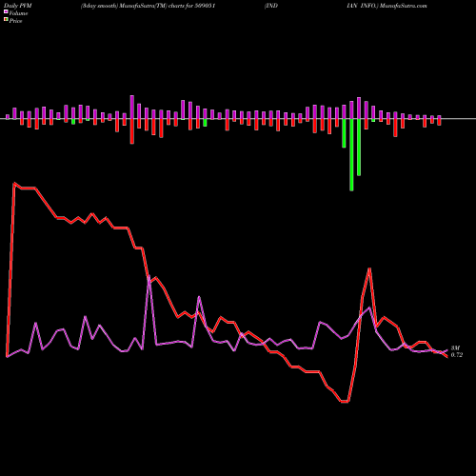
Task: Select the 'Price' legend label
Action: point(15,21)
